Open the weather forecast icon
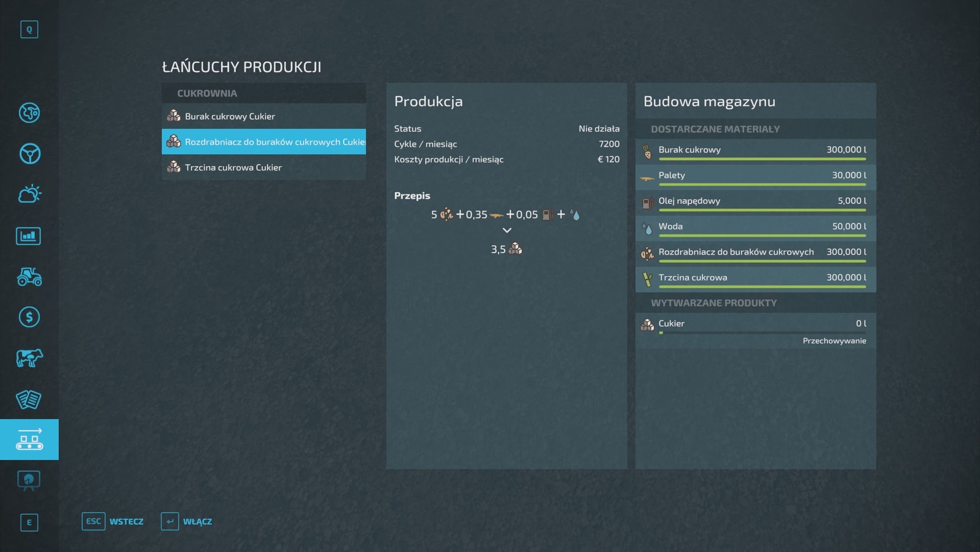 point(29,194)
